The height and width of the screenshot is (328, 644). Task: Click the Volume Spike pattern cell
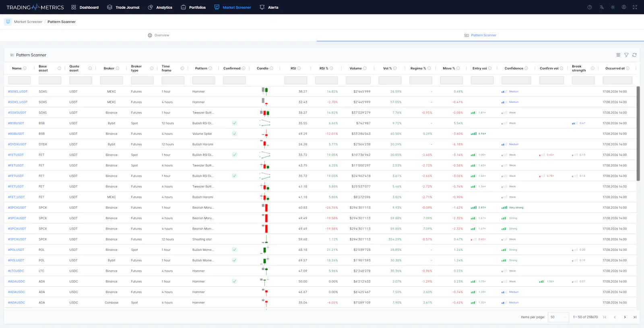point(202,134)
